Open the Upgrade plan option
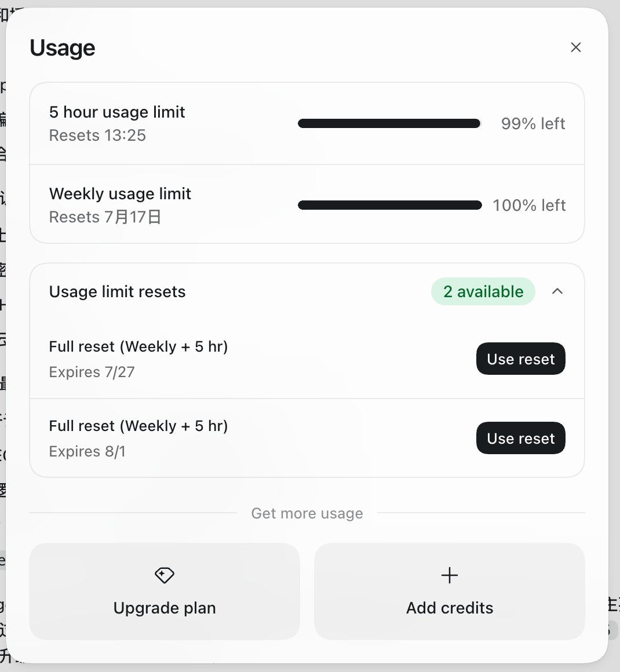The height and width of the screenshot is (672, 620). pyautogui.click(x=164, y=591)
